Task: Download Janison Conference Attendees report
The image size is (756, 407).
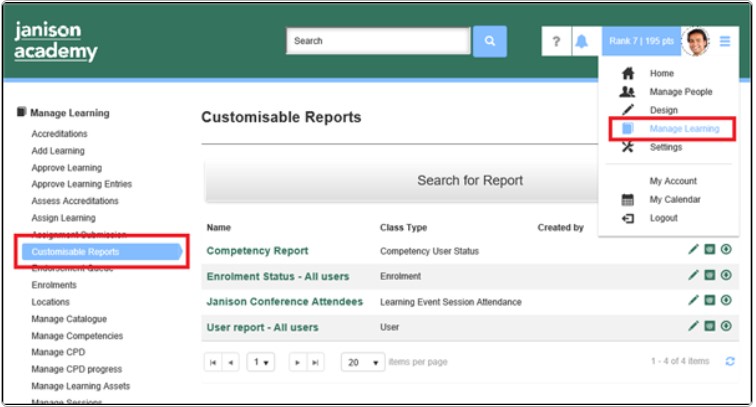Action: (726, 300)
